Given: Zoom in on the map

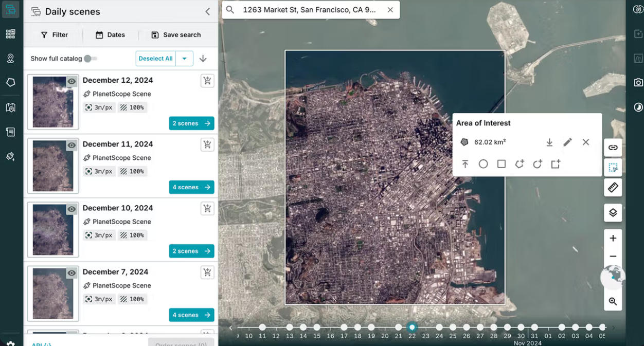Looking at the screenshot, I should point(613,239).
